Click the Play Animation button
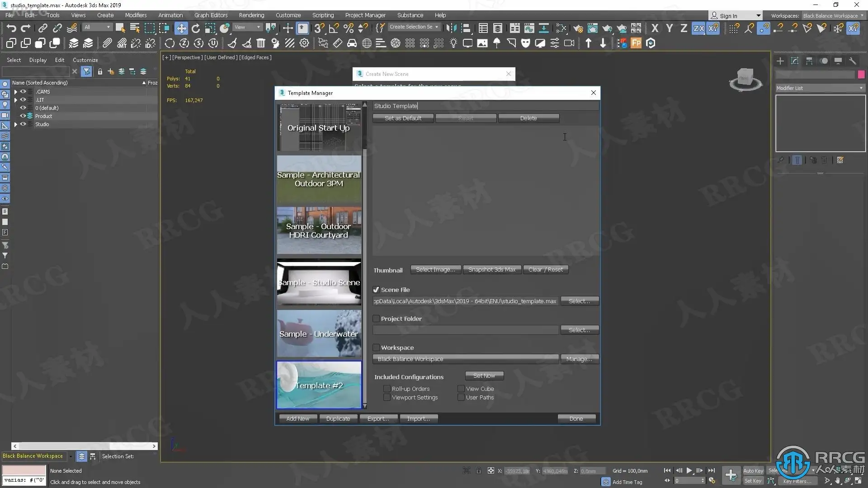This screenshot has width=868, height=488. click(689, 470)
